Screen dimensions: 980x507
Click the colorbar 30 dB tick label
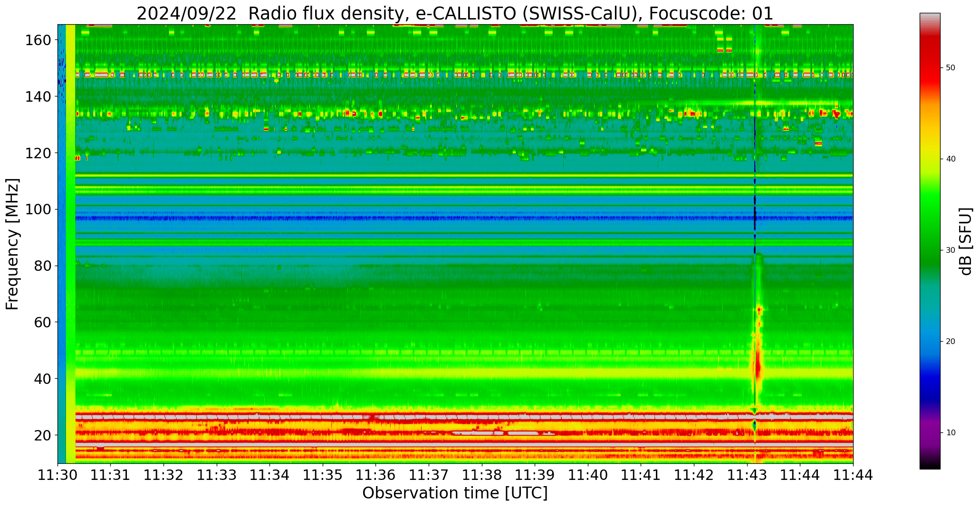click(x=951, y=250)
